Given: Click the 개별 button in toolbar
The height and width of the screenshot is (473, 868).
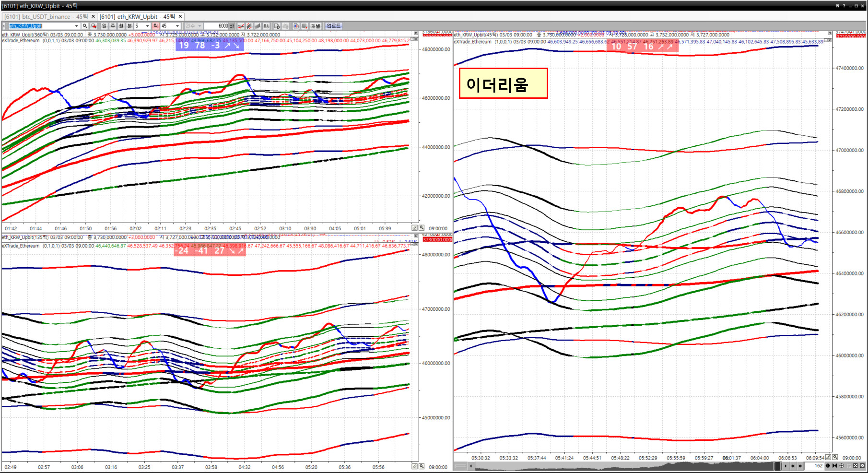Looking at the screenshot, I should click(x=316, y=26).
